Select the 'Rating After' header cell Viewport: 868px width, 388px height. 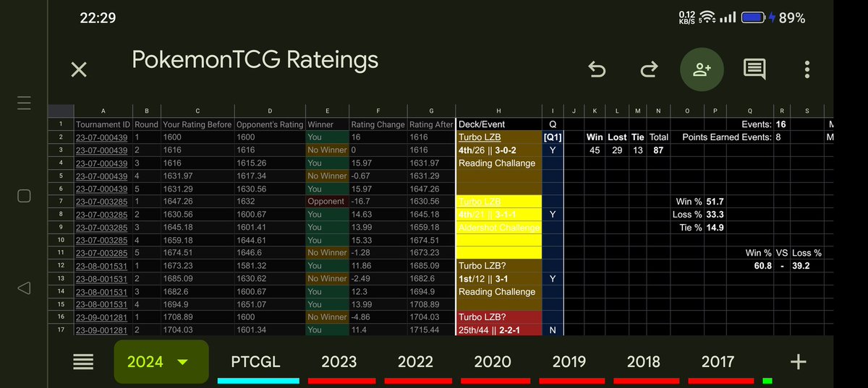tap(431, 124)
